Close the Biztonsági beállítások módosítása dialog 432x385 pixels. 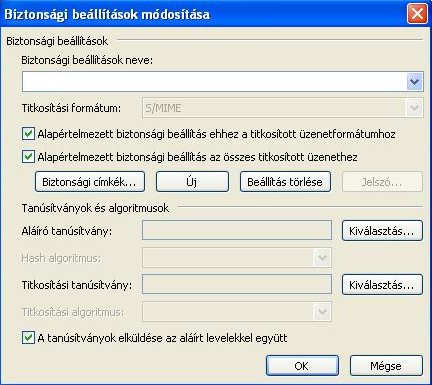click(x=417, y=14)
